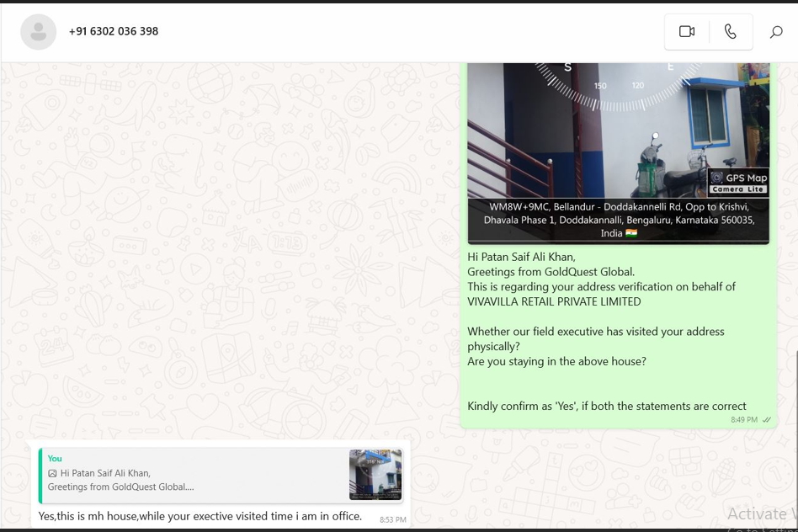Click the quoted reply thumbnail image
The height and width of the screenshot is (532, 798).
(x=375, y=475)
